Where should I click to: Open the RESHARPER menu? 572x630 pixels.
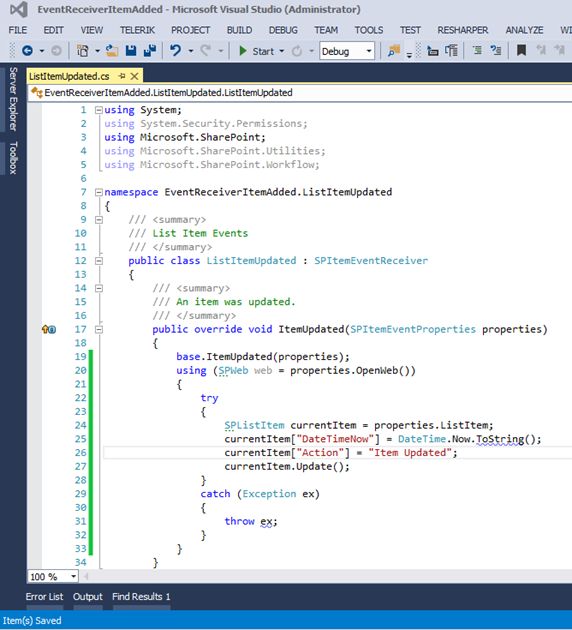463,30
